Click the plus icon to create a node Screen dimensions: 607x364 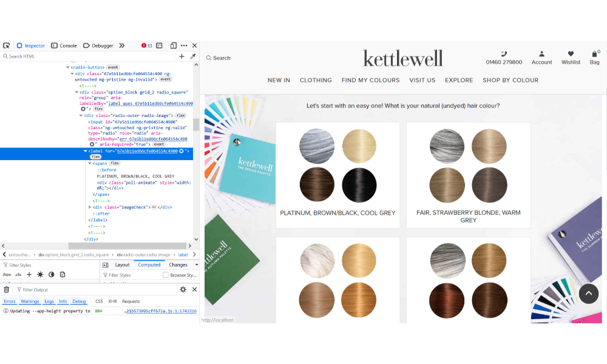pos(181,56)
